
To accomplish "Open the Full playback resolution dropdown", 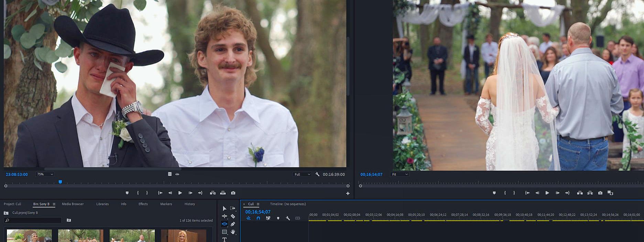I will [302, 175].
